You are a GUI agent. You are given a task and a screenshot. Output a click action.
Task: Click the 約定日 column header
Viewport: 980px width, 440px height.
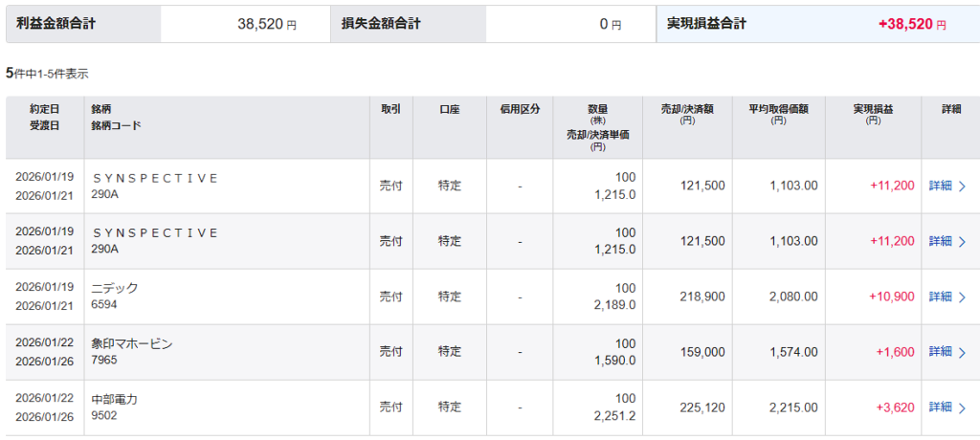click(x=44, y=110)
